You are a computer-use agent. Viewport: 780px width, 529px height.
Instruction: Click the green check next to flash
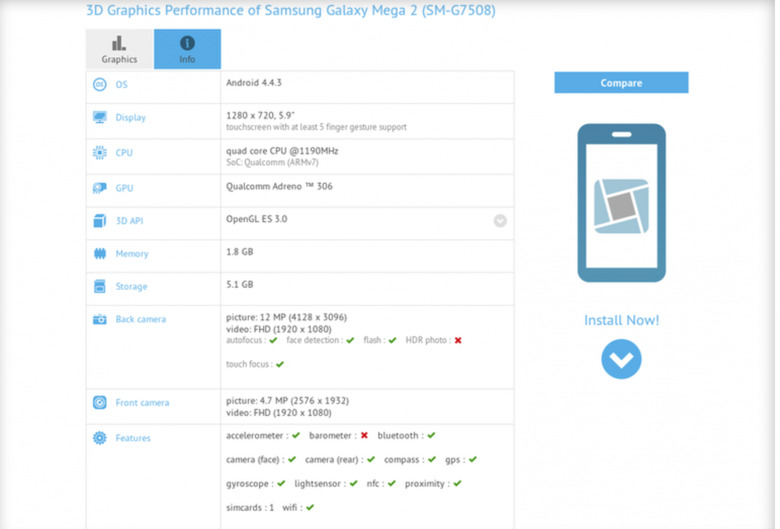[392, 340]
